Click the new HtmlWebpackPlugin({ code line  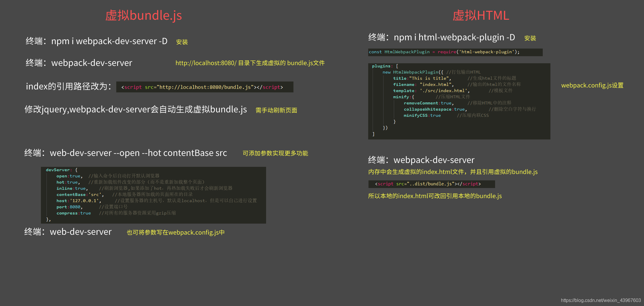point(431,72)
